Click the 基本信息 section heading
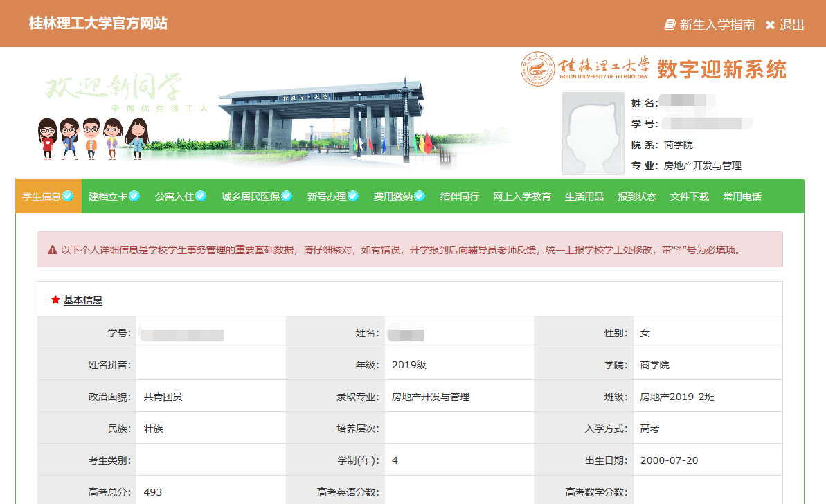Viewport: 826px width, 504px height. [83, 300]
